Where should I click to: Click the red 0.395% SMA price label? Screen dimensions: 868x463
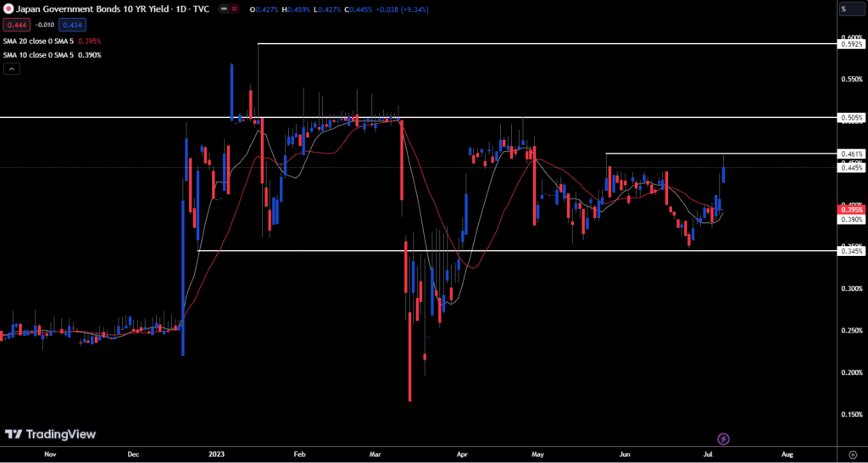851,210
